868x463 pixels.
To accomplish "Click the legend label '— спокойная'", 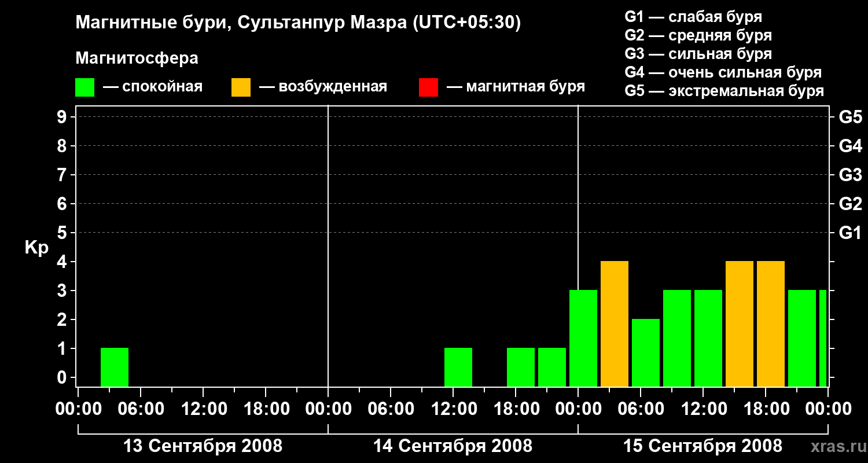I will [153, 87].
